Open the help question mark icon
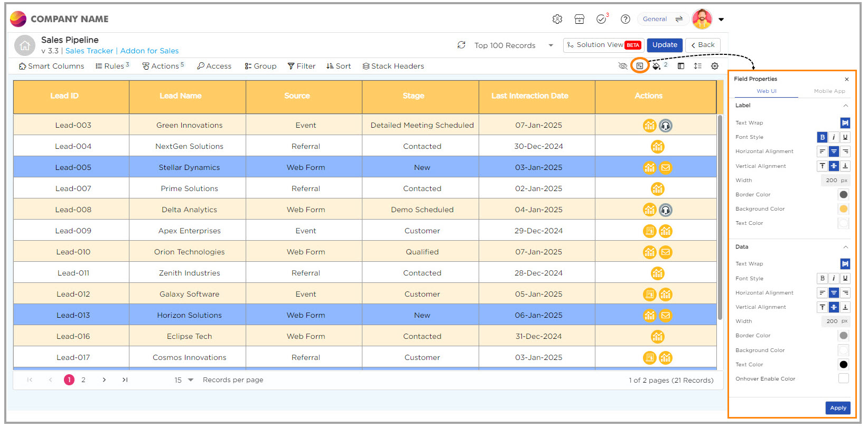The image size is (868, 427). pyautogui.click(x=625, y=19)
